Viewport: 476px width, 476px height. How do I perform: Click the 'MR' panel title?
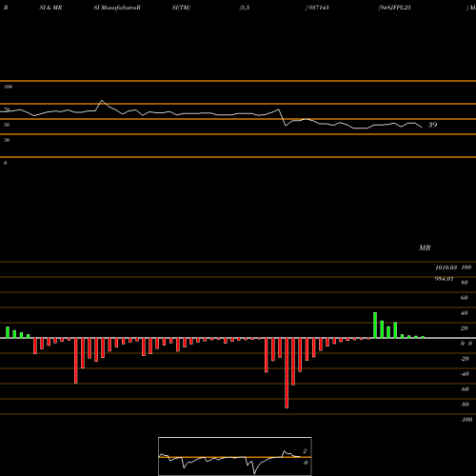tap(425, 248)
